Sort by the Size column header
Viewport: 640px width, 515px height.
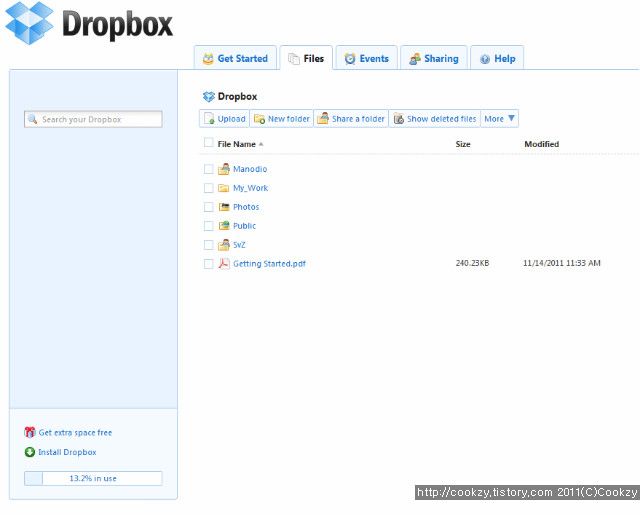pyautogui.click(x=463, y=144)
